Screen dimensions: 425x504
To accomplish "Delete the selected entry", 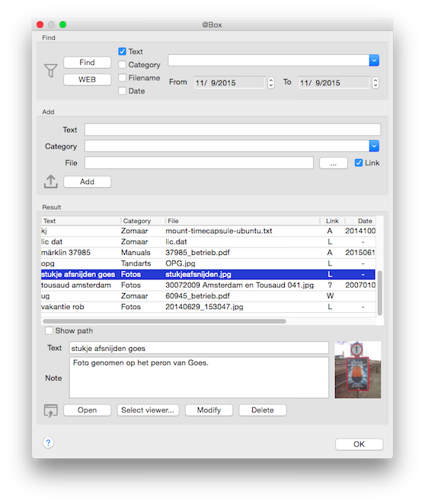I will tap(262, 410).
